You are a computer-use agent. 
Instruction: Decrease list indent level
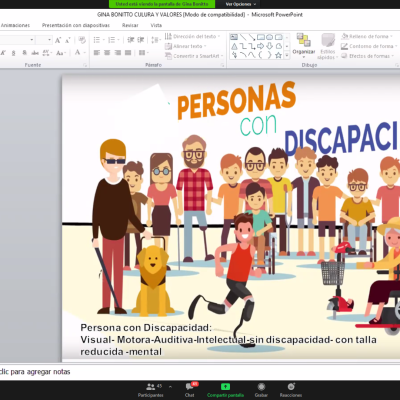(x=131, y=40)
